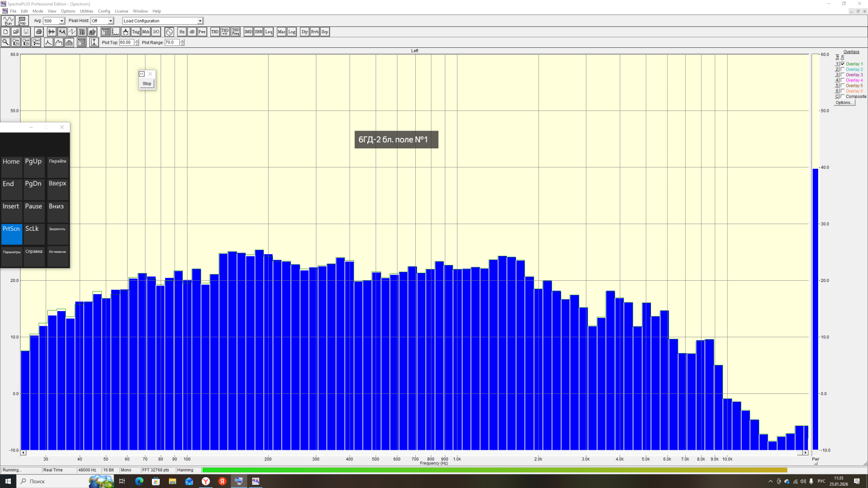Open the signal generator icon
Screen dimensions: 868x488
click(169, 32)
